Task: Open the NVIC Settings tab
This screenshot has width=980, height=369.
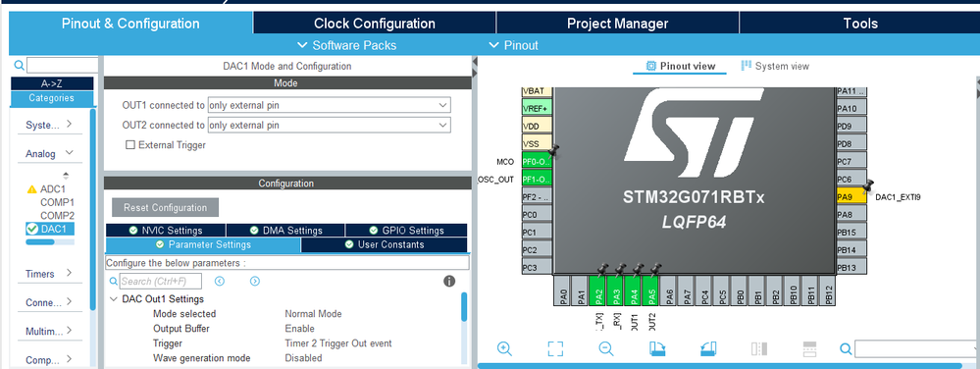Action: (166, 231)
